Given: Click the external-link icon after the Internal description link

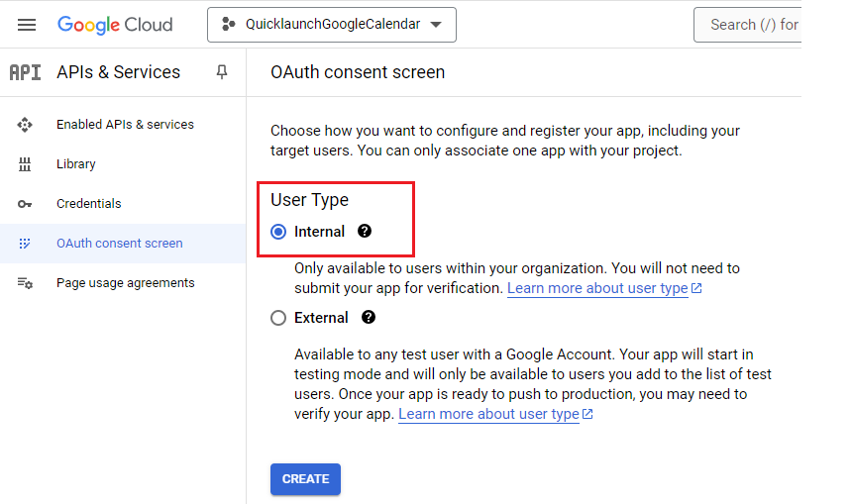Looking at the screenshot, I should click(x=696, y=288).
